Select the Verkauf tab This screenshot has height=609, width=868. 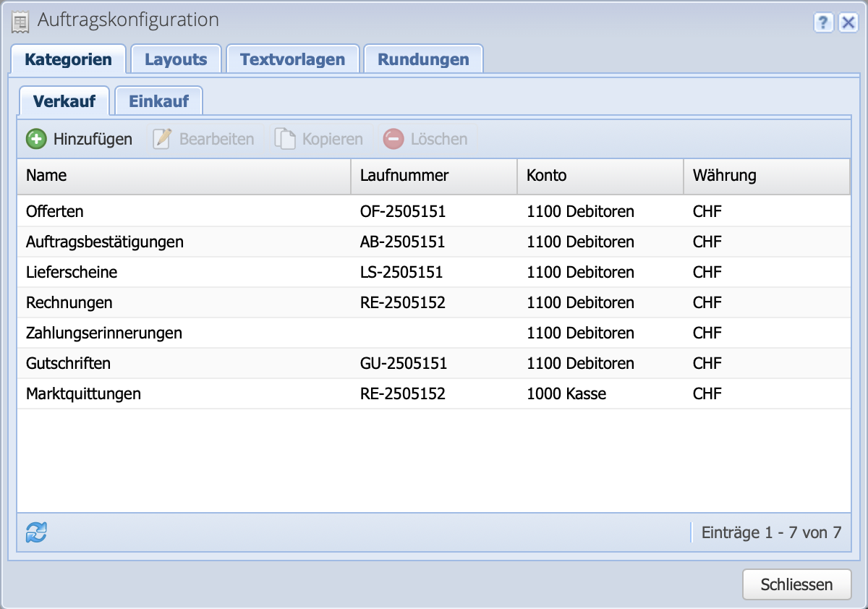click(64, 101)
